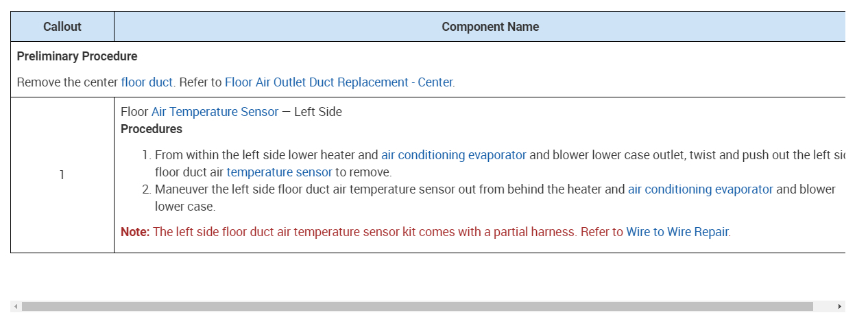Viewport: 868px width, 326px height.
Task: Click the horizontal scrollbar left arrow
Action: [16, 306]
